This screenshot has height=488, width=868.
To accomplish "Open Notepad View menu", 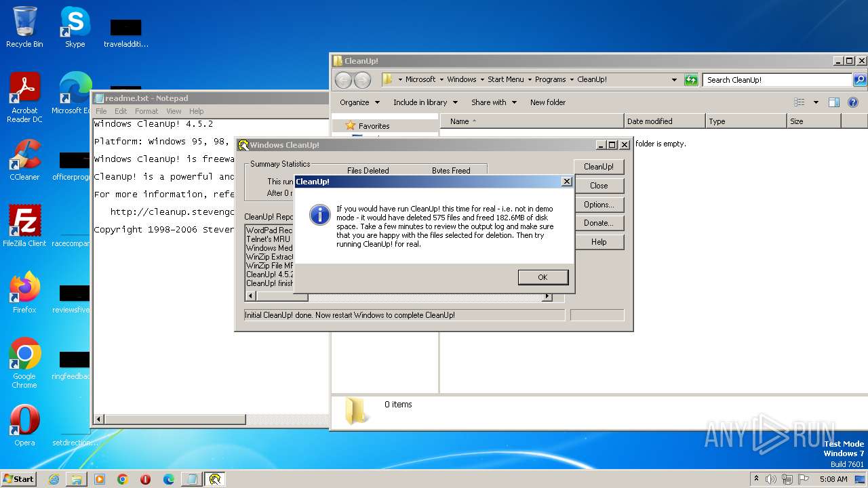I will [174, 111].
